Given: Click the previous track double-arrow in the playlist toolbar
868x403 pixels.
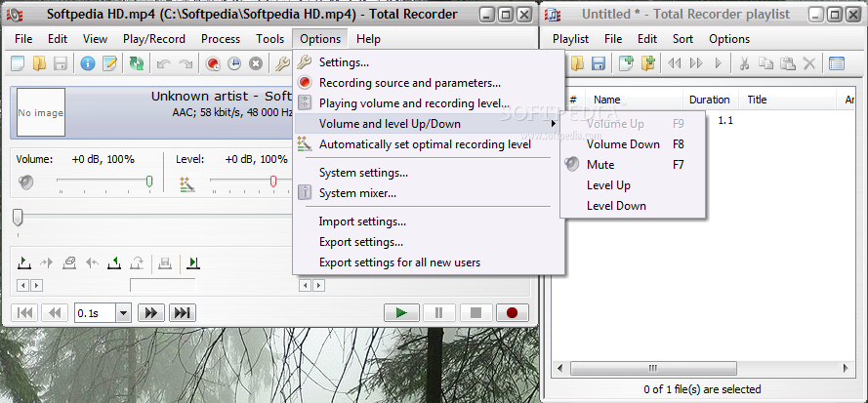Looking at the screenshot, I should click(x=675, y=63).
